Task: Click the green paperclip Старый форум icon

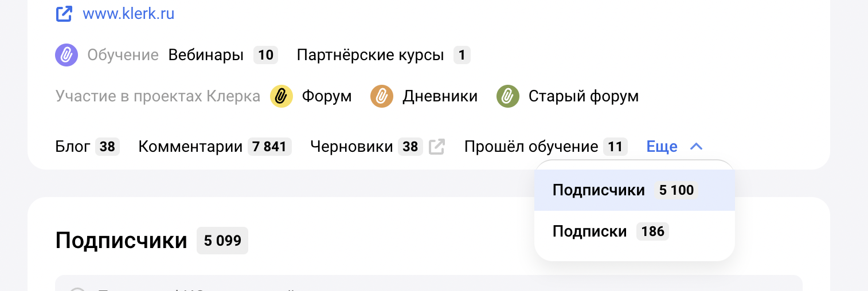Action: [x=508, y=96]
